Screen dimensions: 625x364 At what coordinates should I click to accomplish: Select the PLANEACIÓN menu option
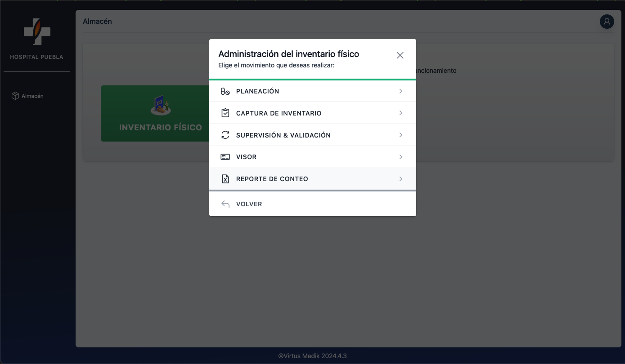pos(257,91)
